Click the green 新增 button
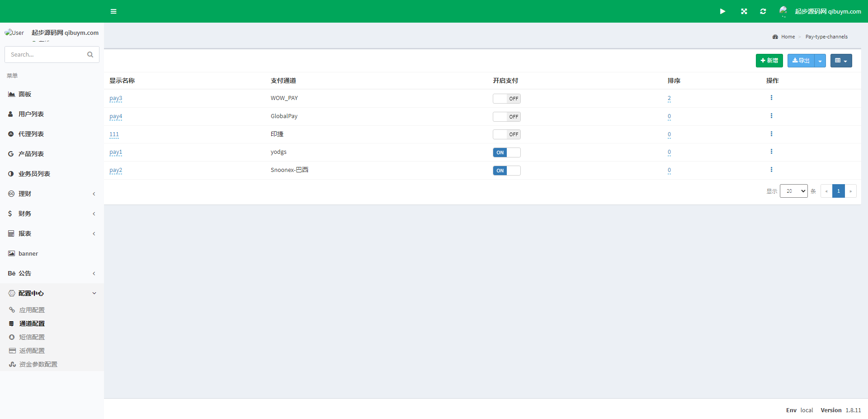Viewport: 868px width, 419px height. [x=769, y=61]
